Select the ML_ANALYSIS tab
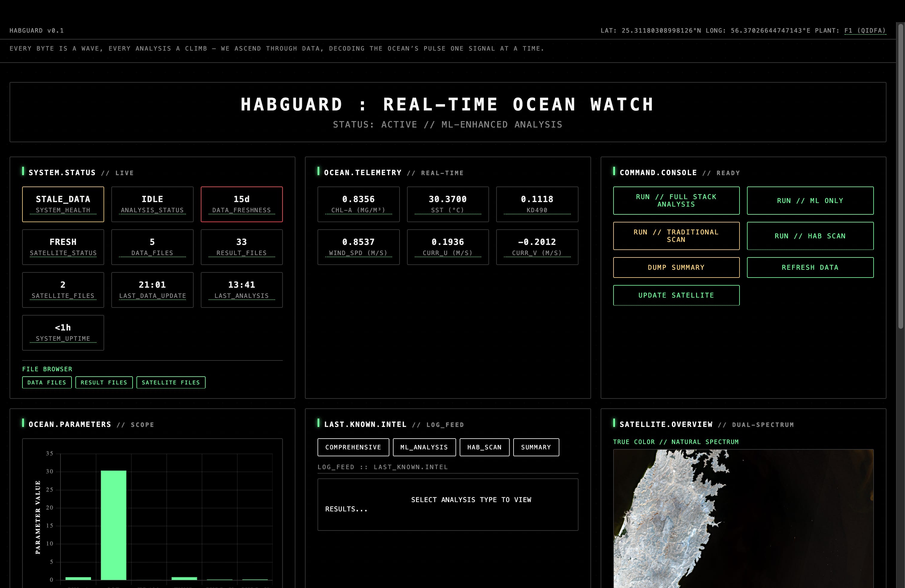The image size is (905, 588). click(424, 447)
